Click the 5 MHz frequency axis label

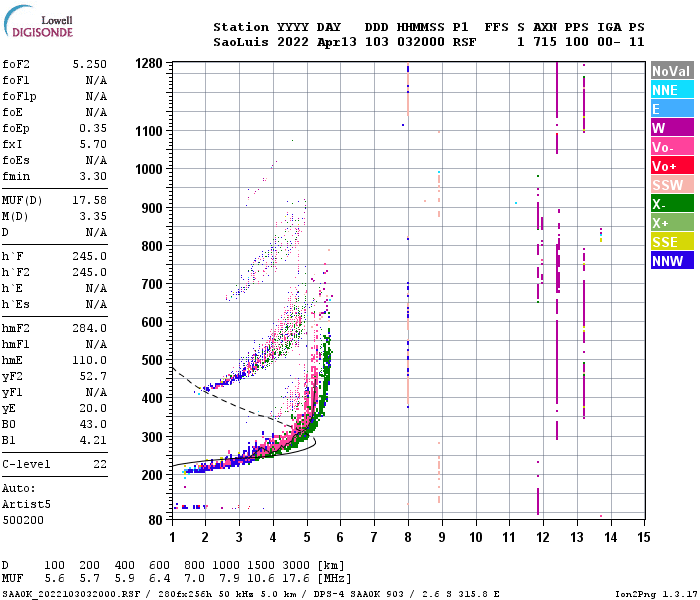[x=307, y=538]
